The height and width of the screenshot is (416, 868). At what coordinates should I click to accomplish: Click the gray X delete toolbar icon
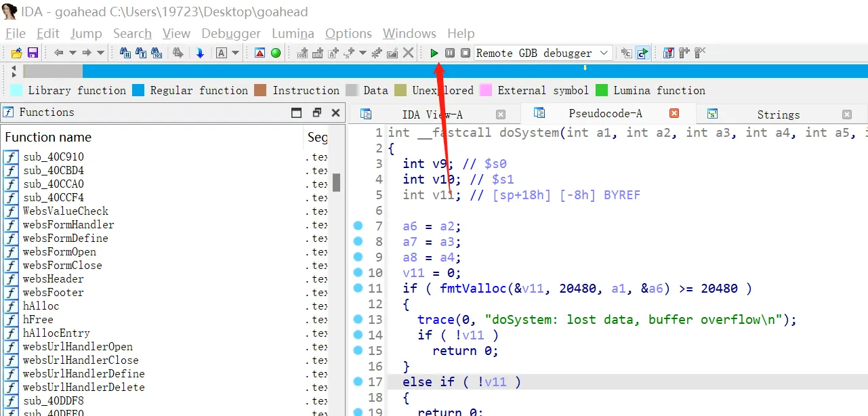coord(408,53)
